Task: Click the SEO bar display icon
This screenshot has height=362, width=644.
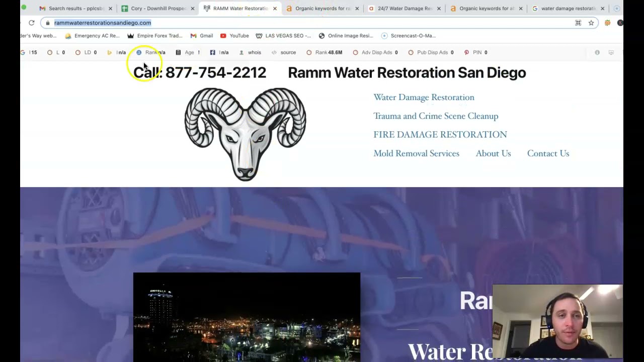Action: click(611, 52)
